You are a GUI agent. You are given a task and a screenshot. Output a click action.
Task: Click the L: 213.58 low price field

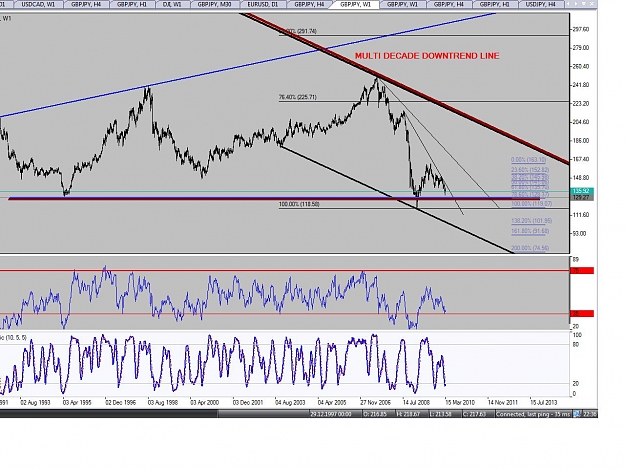441,414
